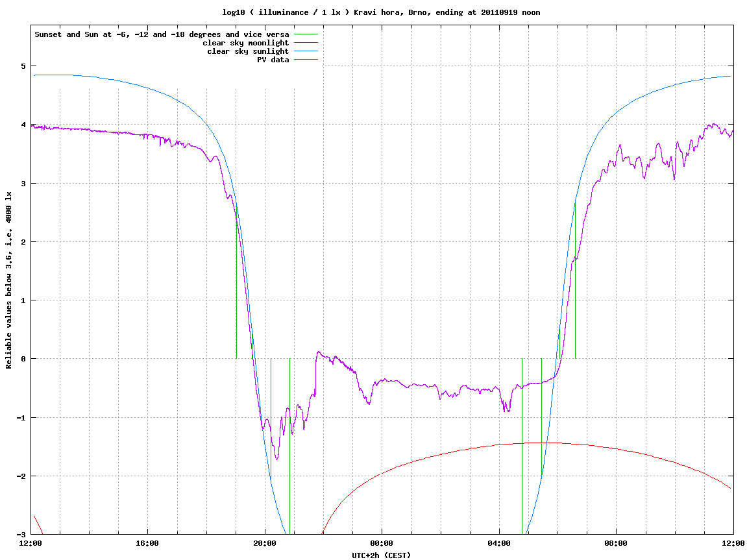The width and height of the screenshot is (747, 560).
Task: Select the 'Sunset and Sun at -6, -12 and -18 degrees' legend entry
Action: coord(162,34)
